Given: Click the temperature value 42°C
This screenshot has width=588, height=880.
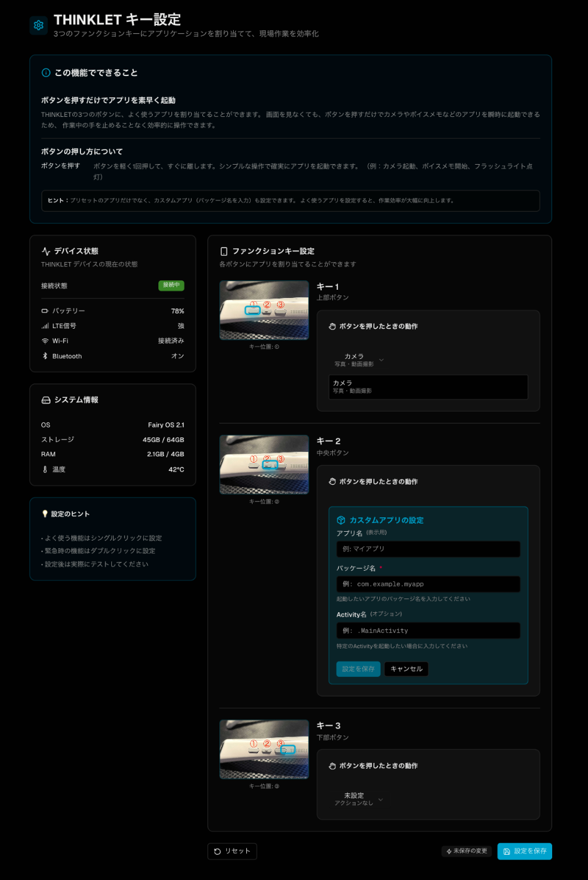Looking at the screenshot, I should coord(176,470).
